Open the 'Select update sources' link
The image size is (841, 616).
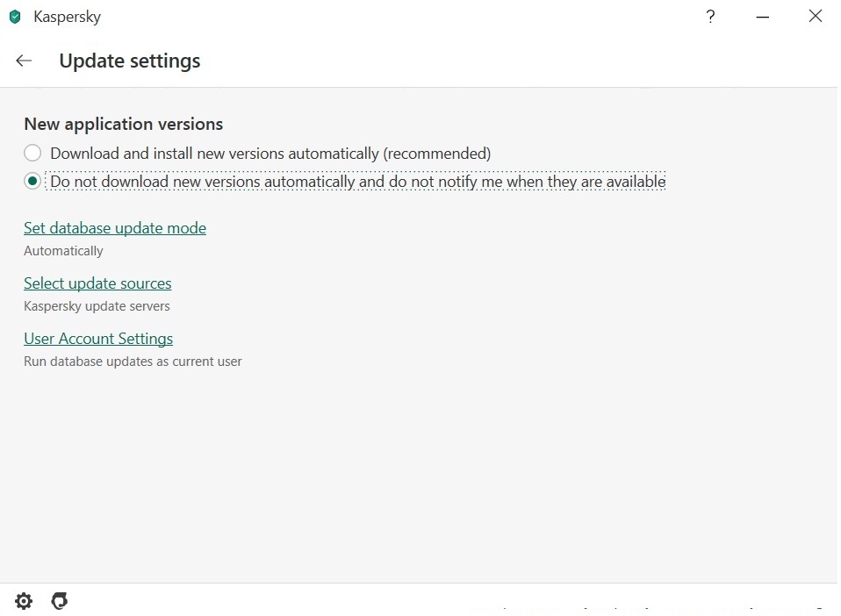coord(97,283)
